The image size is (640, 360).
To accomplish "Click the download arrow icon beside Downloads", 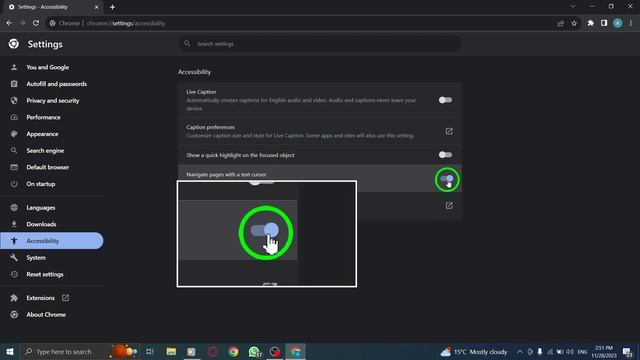I will [x=14, y=224].
